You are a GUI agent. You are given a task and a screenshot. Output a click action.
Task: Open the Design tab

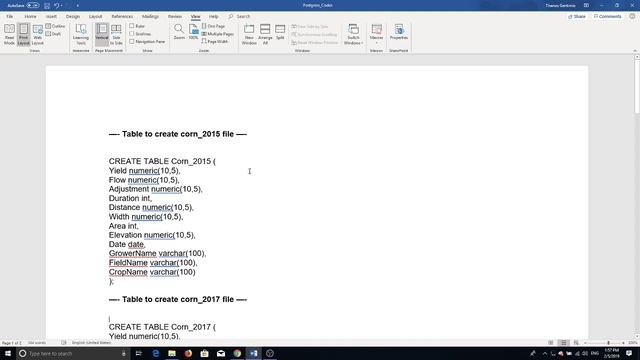(x=73, y=16)
